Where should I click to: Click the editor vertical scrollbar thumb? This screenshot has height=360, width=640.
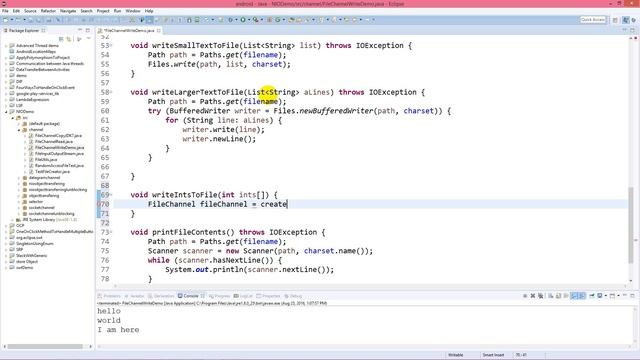click(x=631, y=225)
